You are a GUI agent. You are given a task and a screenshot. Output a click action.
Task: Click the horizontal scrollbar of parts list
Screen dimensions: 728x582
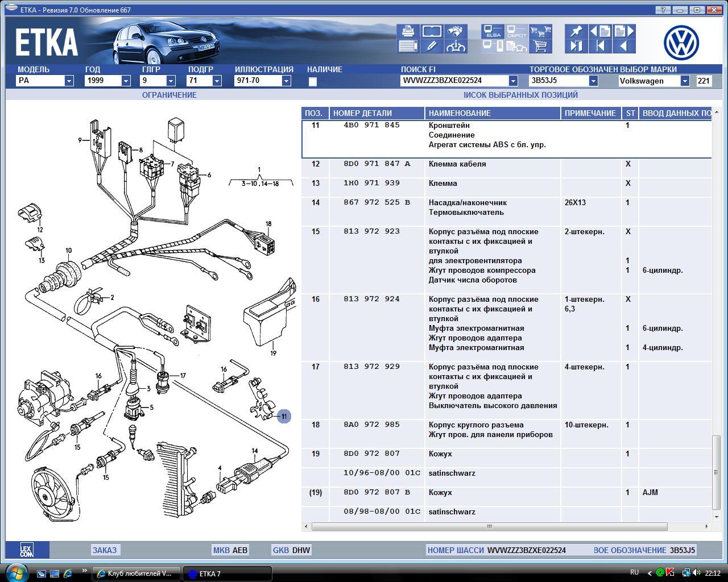(x=489, y=526)
